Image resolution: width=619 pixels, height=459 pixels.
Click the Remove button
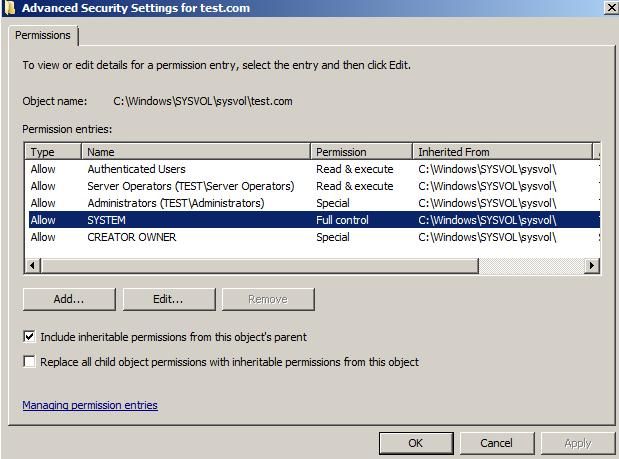(268, 299)
